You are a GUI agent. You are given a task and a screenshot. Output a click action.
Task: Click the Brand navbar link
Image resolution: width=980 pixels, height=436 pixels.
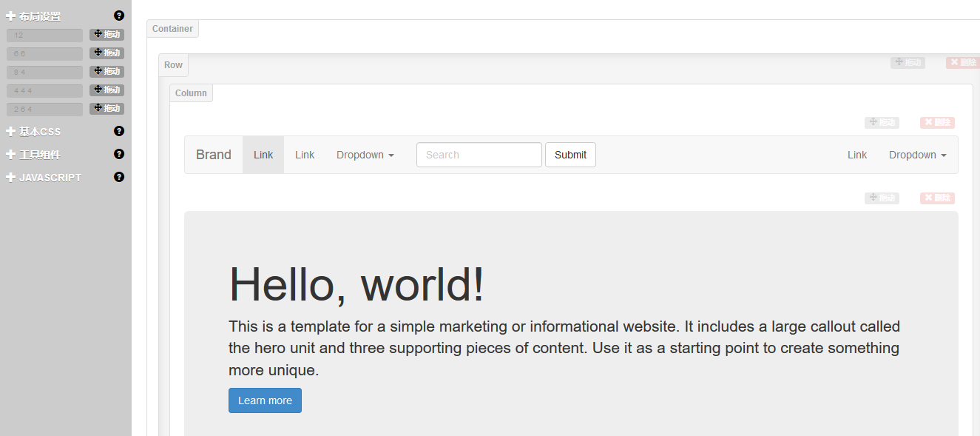(214, 155)
